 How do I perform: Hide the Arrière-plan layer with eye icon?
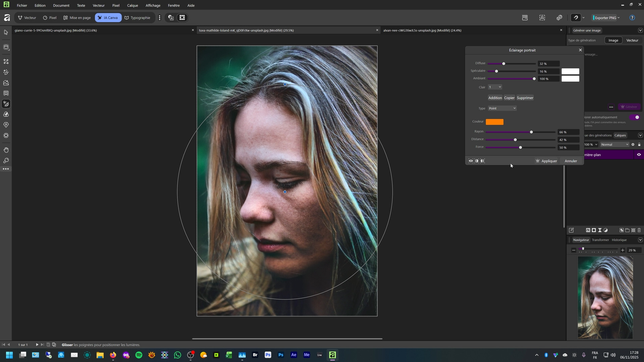tap(639, 155)
